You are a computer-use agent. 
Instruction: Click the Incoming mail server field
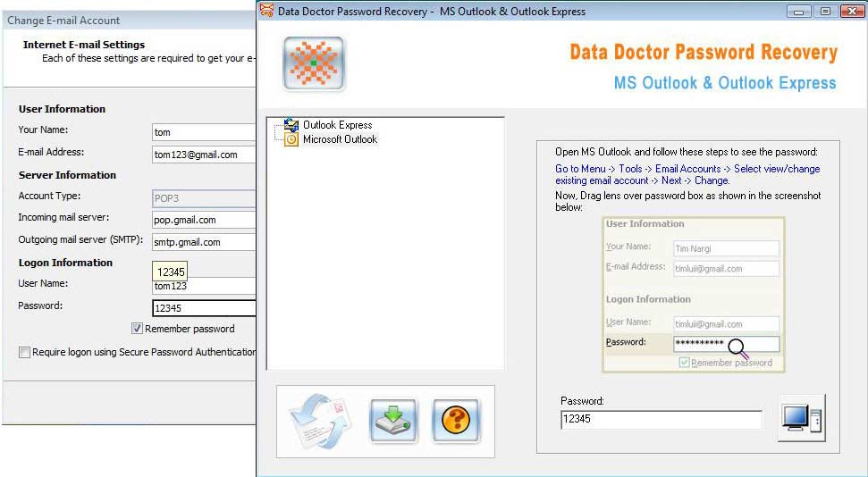click(x=204, y=220)
